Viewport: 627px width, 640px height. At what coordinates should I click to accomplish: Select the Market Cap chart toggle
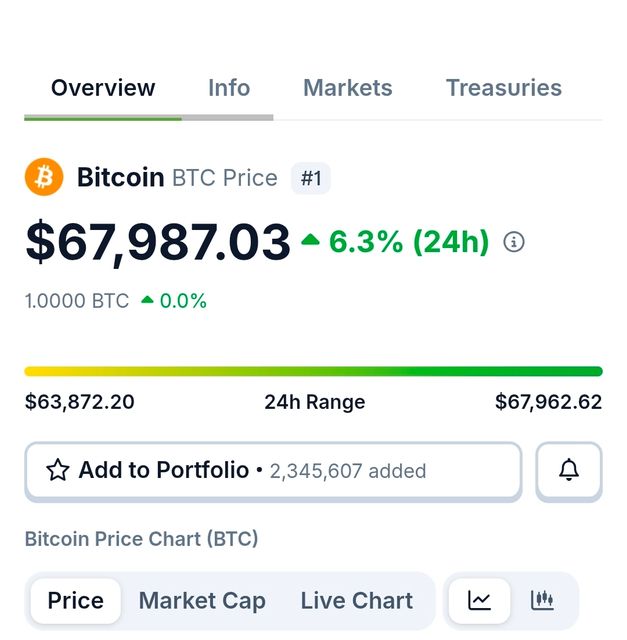click(202, 601)
